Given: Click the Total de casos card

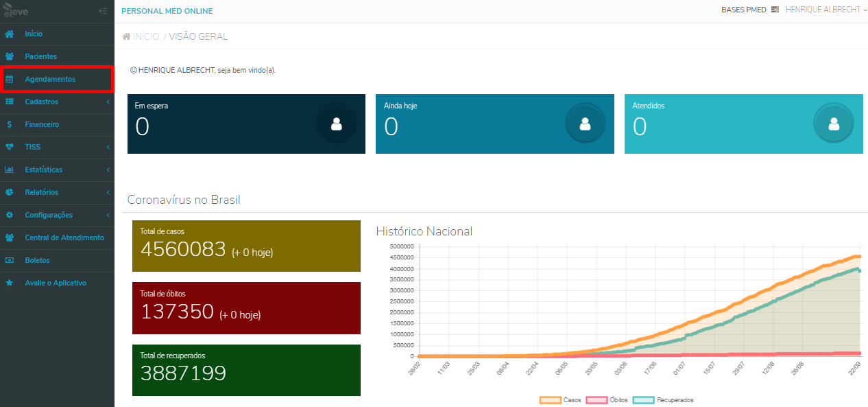Looking at the screenshot, I should [x=246, y=246].
